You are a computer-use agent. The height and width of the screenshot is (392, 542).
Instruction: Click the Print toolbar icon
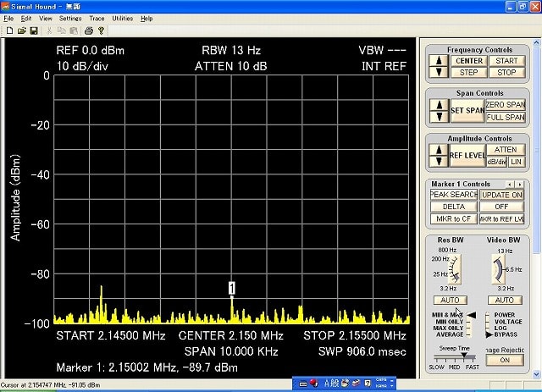tap(88, 30)
